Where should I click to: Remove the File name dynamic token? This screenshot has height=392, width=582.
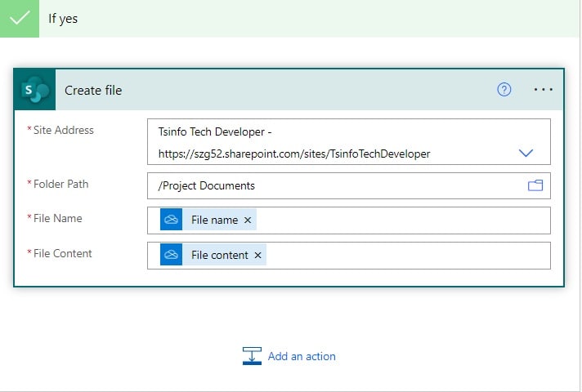click(248, 220)
